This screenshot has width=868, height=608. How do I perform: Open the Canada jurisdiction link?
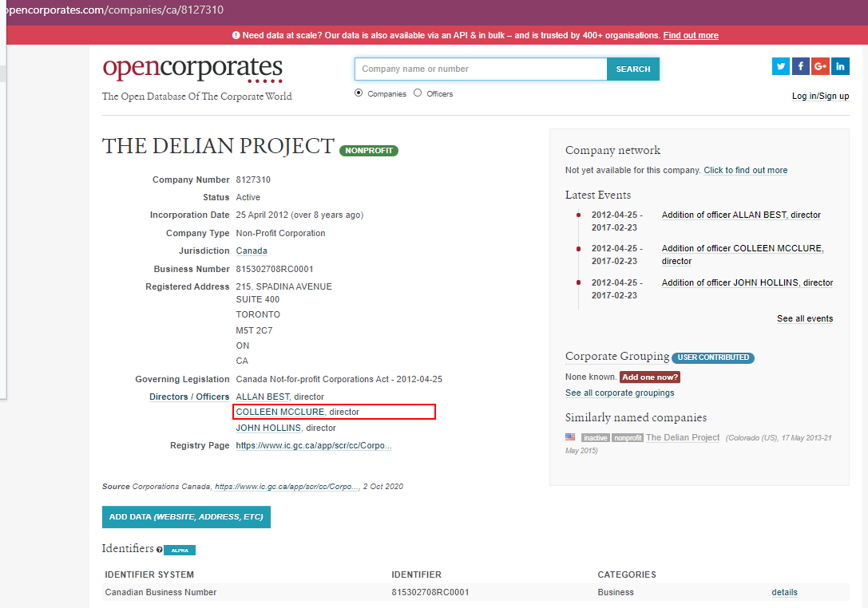pos(252,251)
